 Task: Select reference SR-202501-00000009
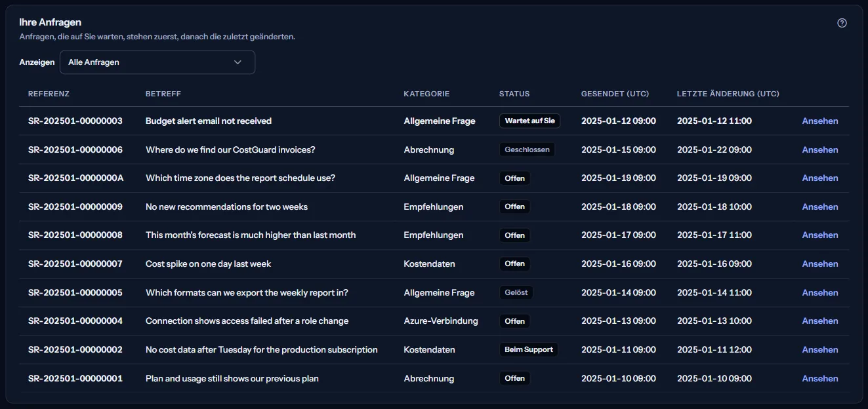75,206
